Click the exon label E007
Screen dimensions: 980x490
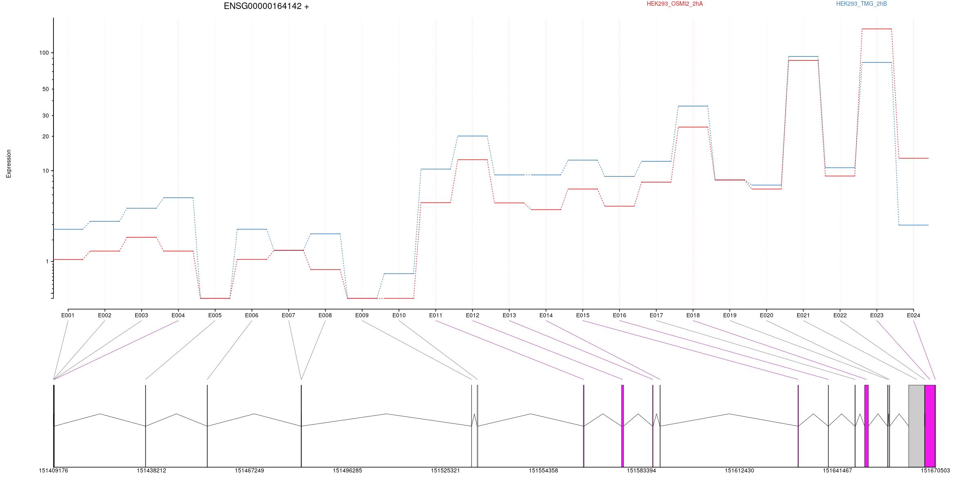click(288, 315)
